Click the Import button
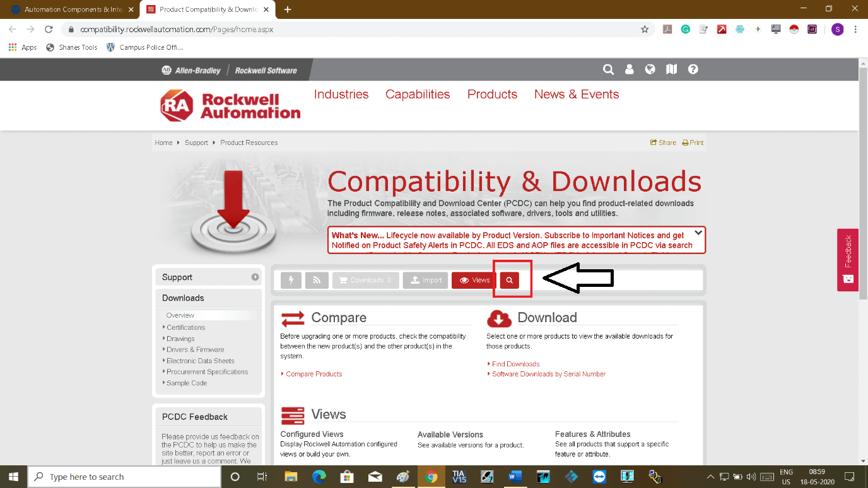868x488 pixels. 426,281
